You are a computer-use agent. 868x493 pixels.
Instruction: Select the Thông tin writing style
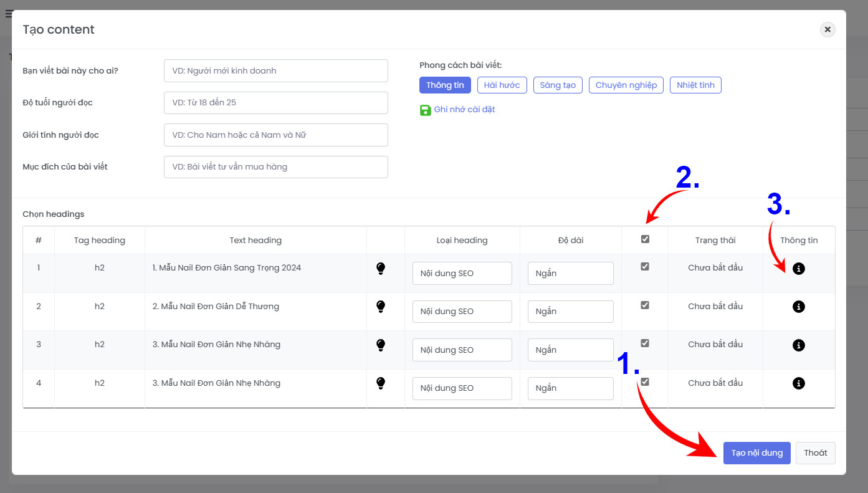445,85
